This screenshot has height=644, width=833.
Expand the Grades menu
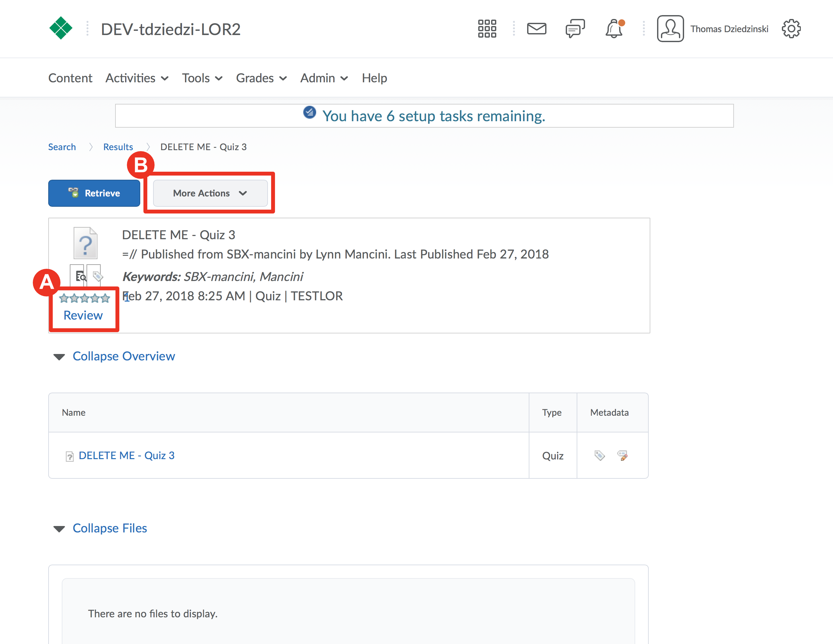click(261, 78)
